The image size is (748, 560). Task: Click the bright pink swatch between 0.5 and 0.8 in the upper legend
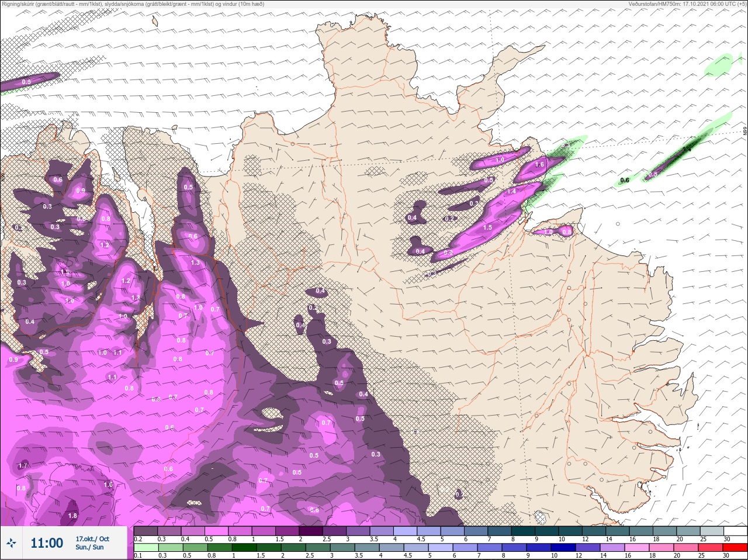[x=217, y=531]
